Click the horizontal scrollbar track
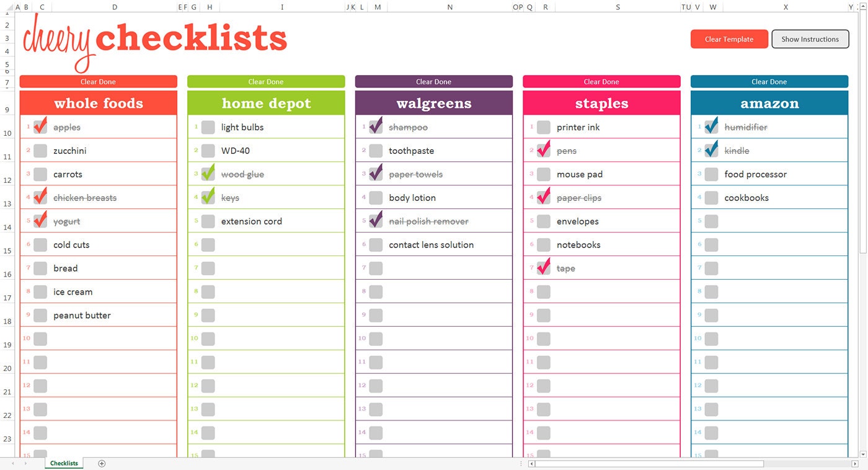868x470 pixels. tap(806, 463)
